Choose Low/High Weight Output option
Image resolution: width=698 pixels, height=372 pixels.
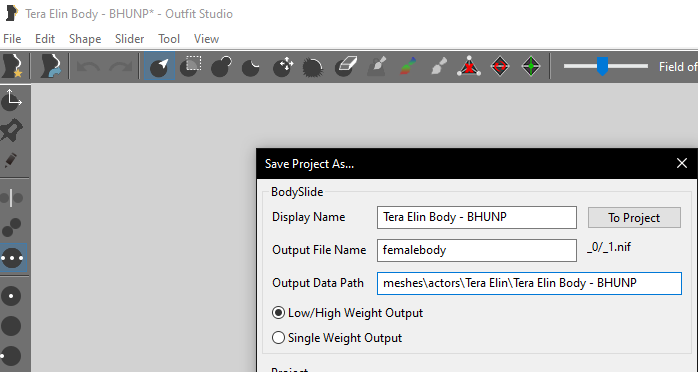click(x=348, y=313)
